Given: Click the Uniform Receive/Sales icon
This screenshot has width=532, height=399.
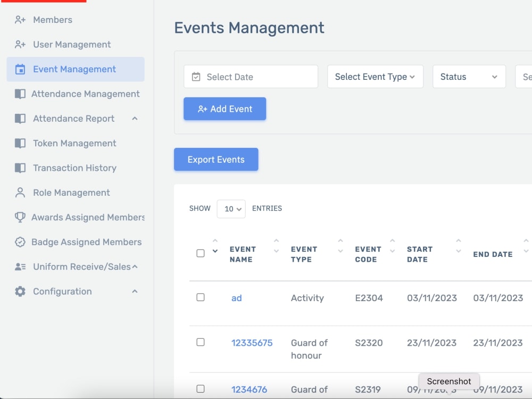Looking at the screenshot, I should point(20,267).
